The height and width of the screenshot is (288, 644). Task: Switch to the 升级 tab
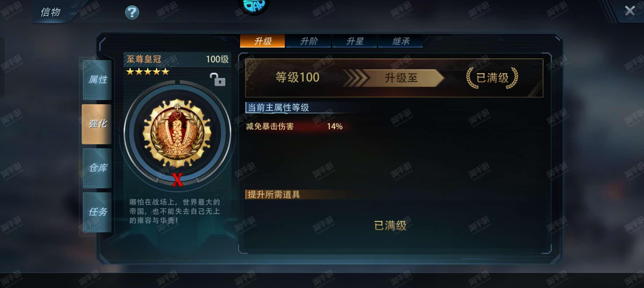click(x=262, y=41)
